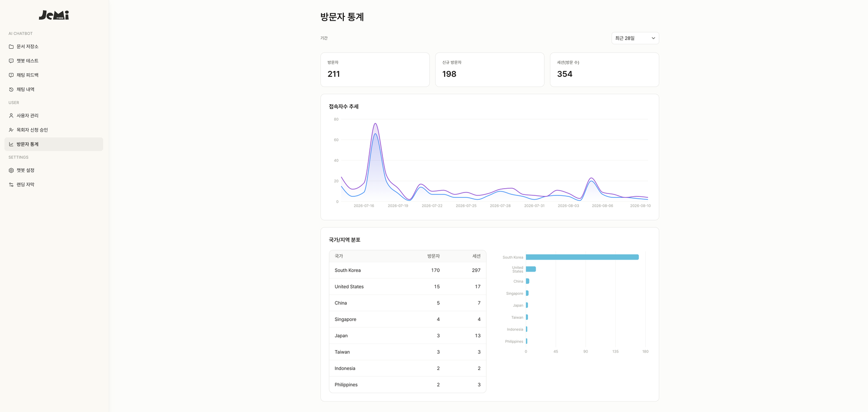Click the 세션 column header
Screen dimensions: 868x412
tap(476, 256)
